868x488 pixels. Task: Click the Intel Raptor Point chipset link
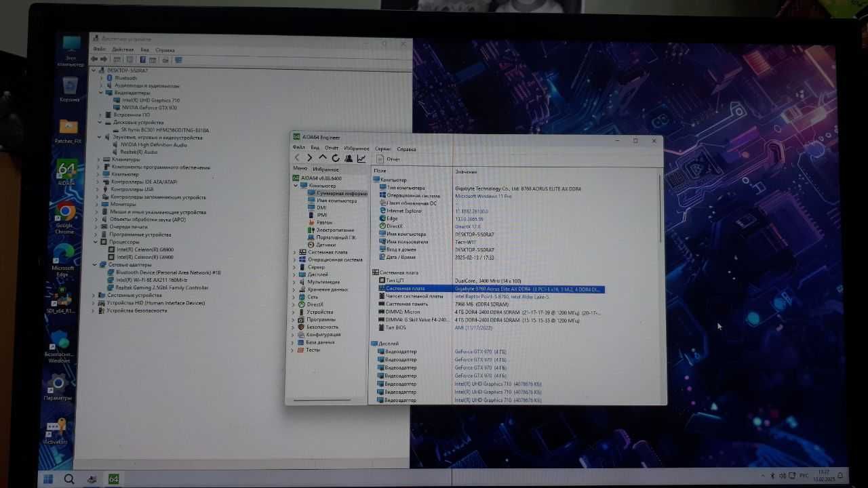tap(501, 297)
